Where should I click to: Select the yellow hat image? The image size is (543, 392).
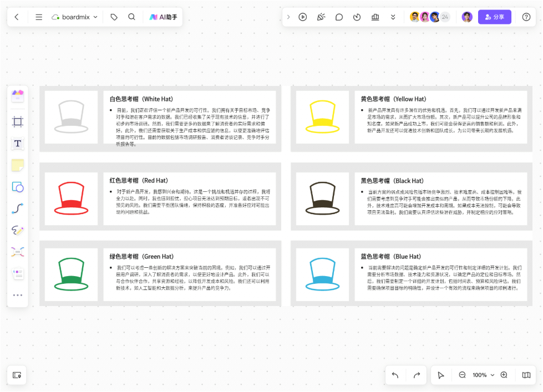coord(322,117)
